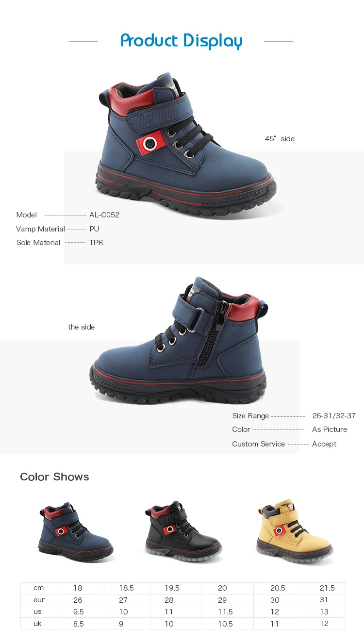Click the 45° side boot photo
This screenshot has width=364, height=644.
tap(186, 145)
